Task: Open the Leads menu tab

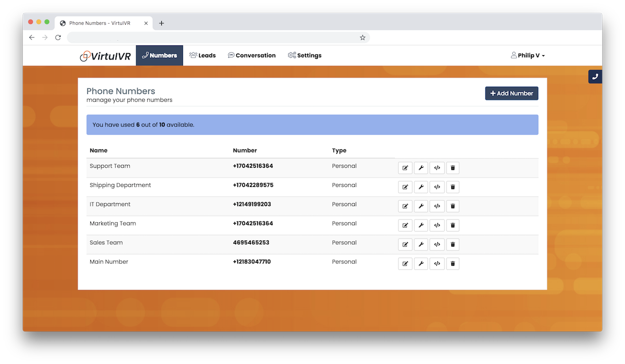Action: (203, 55)
